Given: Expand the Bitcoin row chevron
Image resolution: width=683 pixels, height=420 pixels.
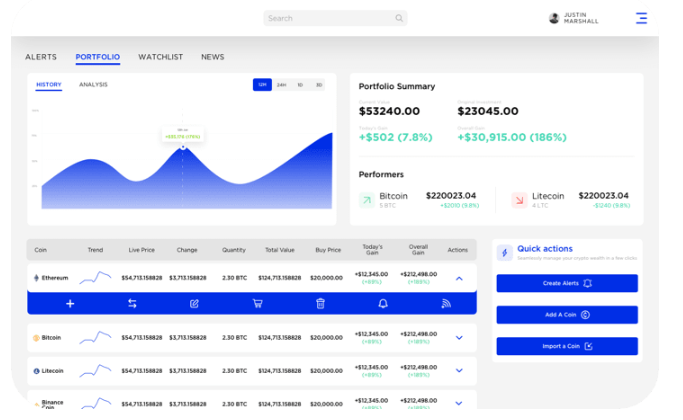Looking at the screenshot, I should 459,338.
